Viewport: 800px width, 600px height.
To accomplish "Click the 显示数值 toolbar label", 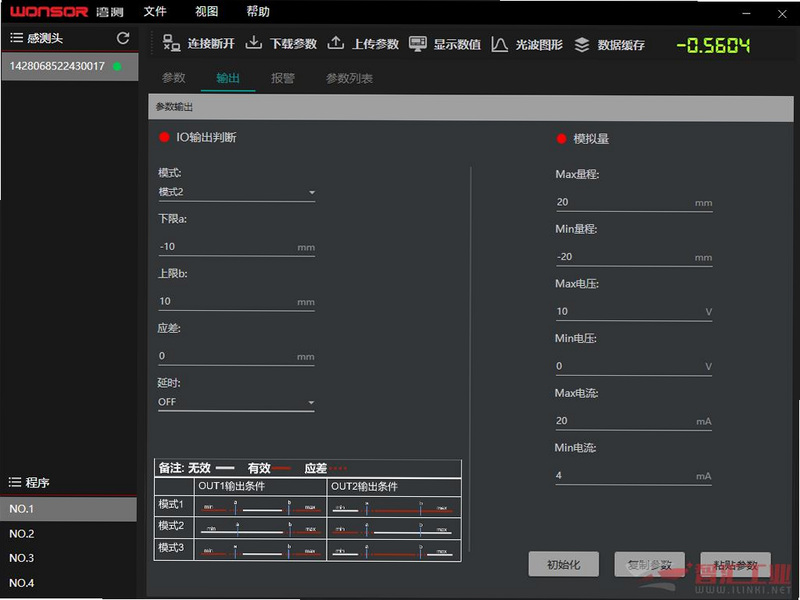I will pyautogui.click(x=457, y=44).
